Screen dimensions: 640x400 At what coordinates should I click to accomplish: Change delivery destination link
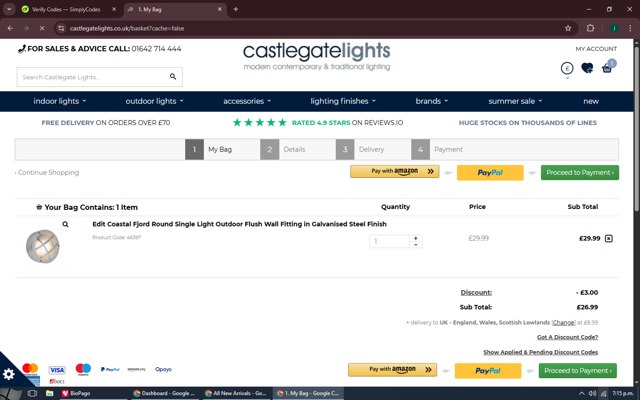click(x=563, y=322)
